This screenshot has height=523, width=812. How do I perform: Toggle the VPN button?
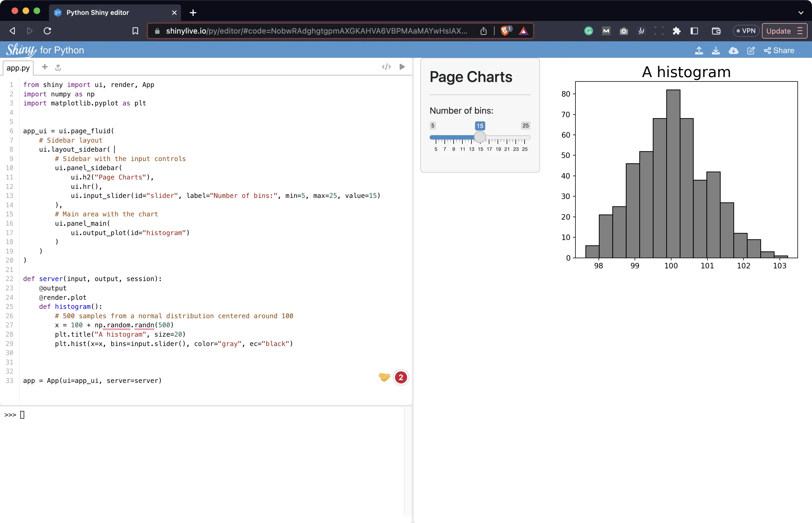pyautogui.click(x=745, y=31)
